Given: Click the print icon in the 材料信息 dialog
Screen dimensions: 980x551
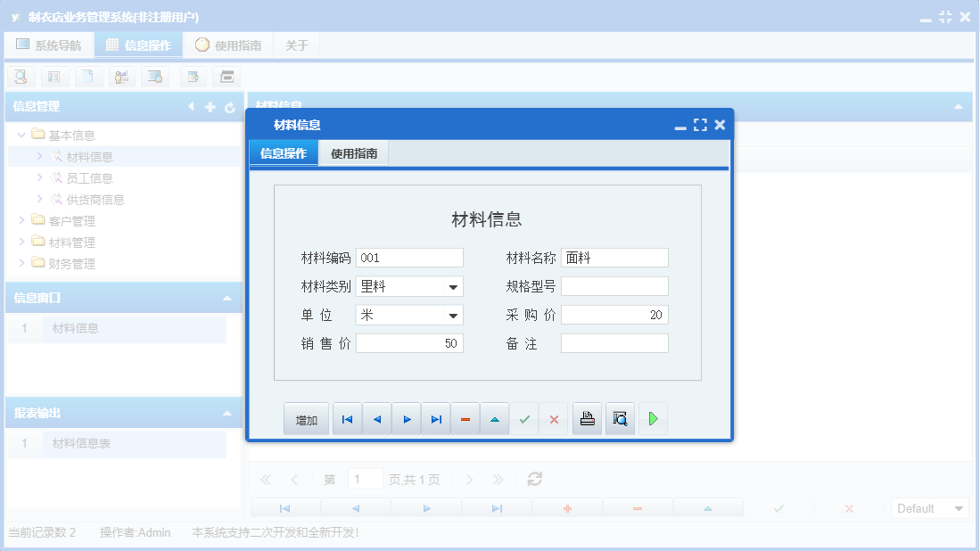Looking at the screenshot, I should [587, 418].
